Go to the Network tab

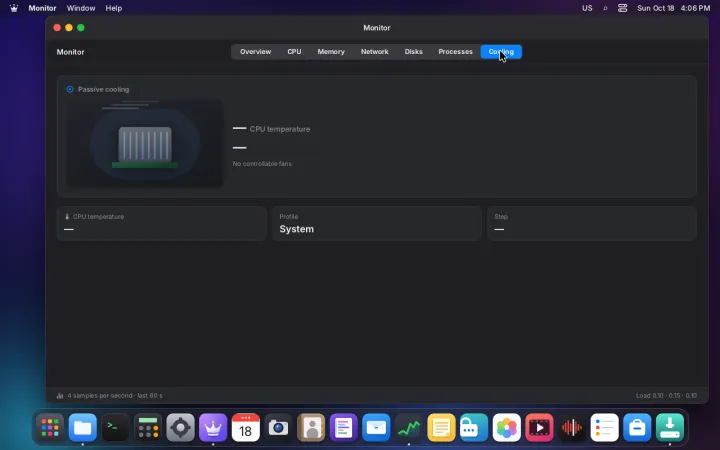(374, 52)
